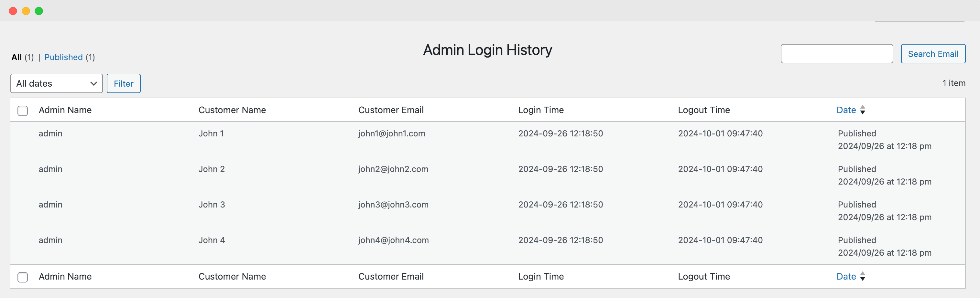
Task: Click the yellow minimize window button
Action: click(x=26, y=11)
